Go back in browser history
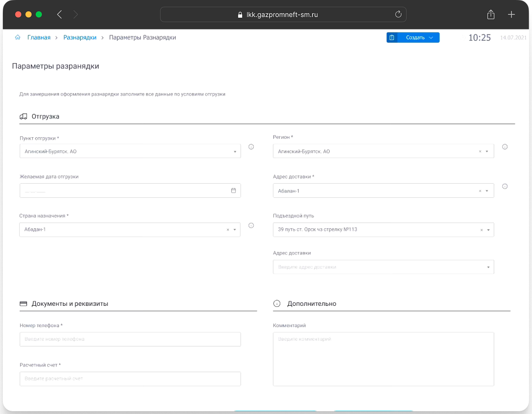 [59, 15]
